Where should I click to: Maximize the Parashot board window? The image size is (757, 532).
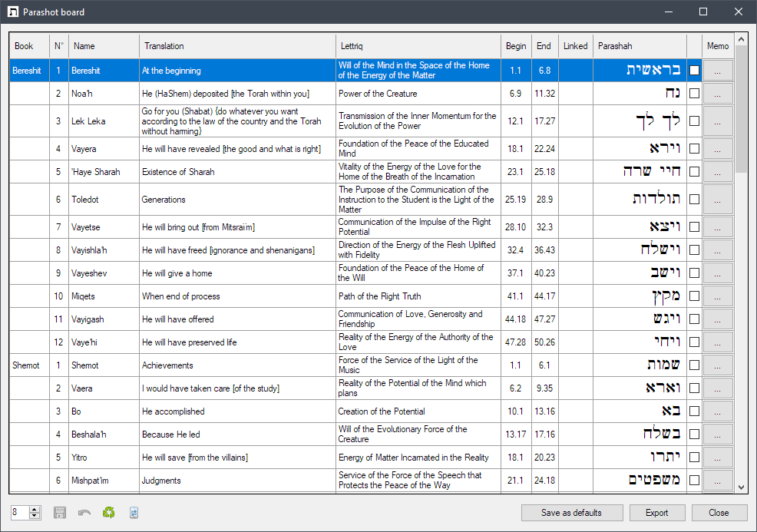703,12
